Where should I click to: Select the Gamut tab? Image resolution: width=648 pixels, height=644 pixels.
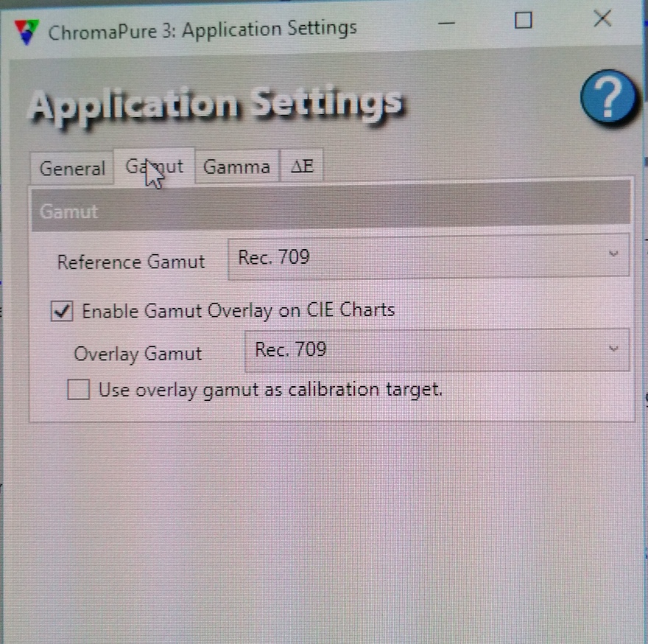click(x=154, y=167)
